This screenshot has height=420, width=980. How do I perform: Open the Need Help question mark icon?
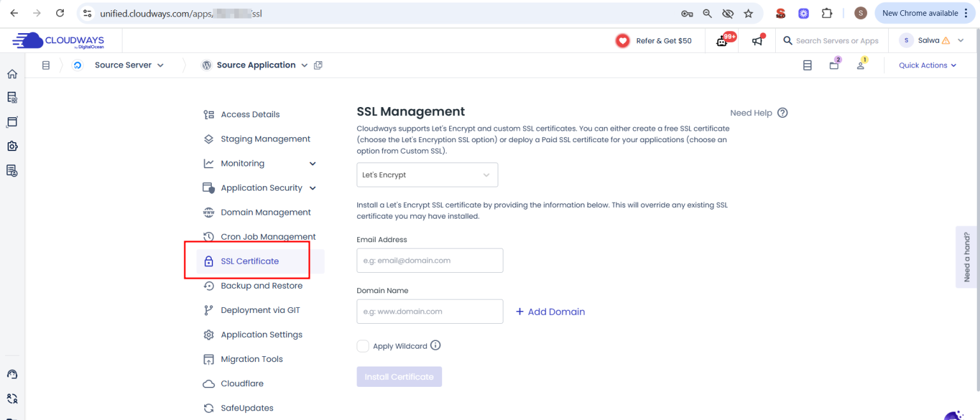pyautogui.click(x=783, y=113)
